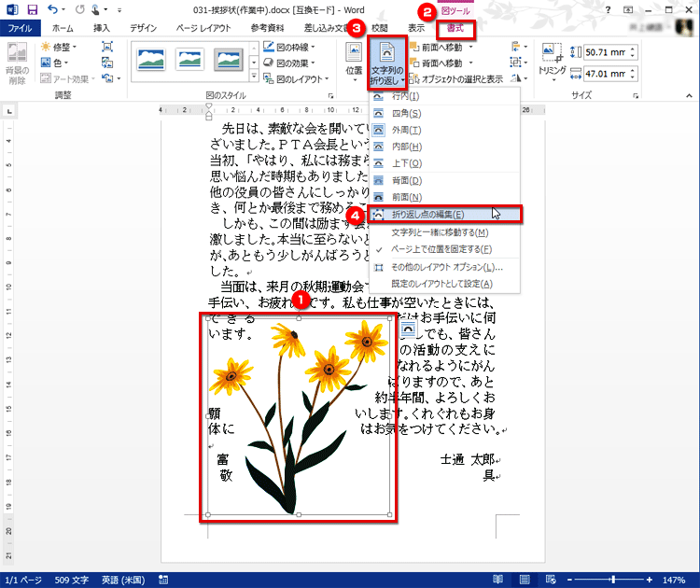
Task: Click Undo icon in quick access toolbar
Action: pyautogui.click(x=52, y=9)
